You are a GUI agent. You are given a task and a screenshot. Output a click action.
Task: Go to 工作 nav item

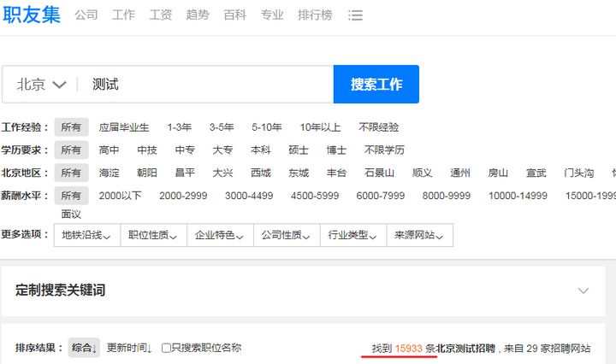pos(123,15)
